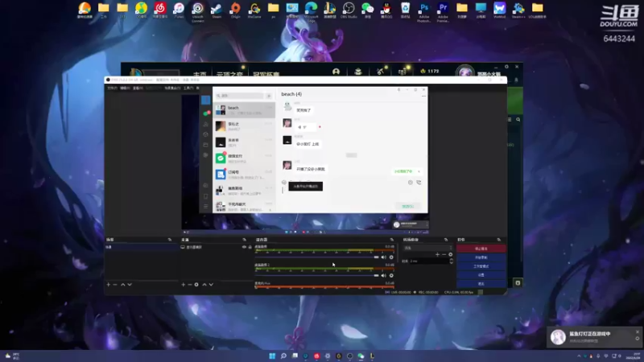Open OBS settings from controls panel

tap(481, 275)
